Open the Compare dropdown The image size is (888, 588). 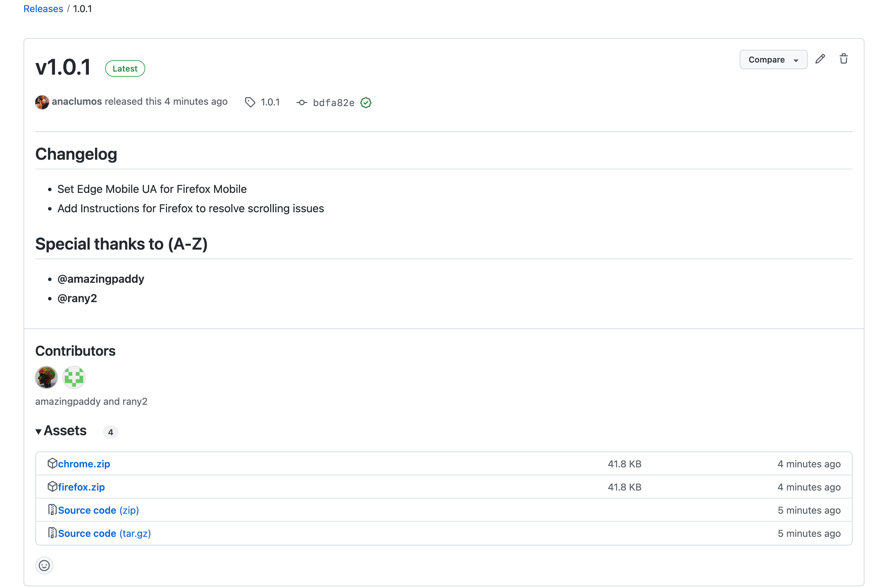pyautogui.click(x=773, y=59)
